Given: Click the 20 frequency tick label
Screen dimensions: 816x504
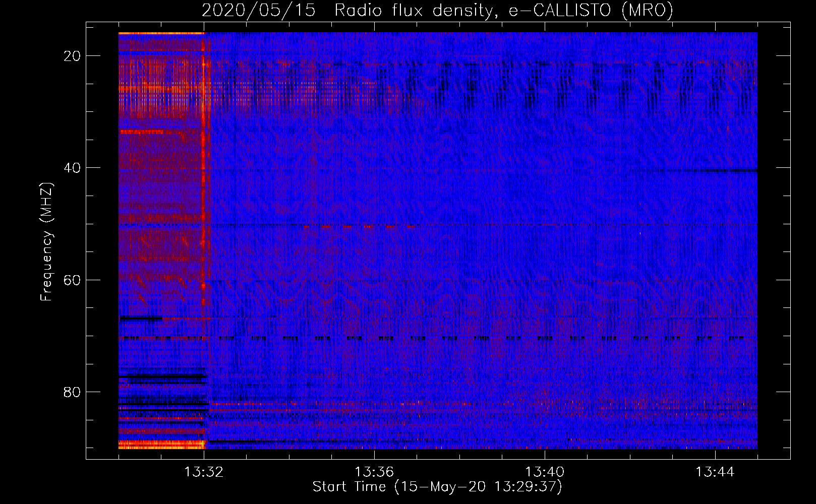Looking at the screenshot, I should 73,56.
